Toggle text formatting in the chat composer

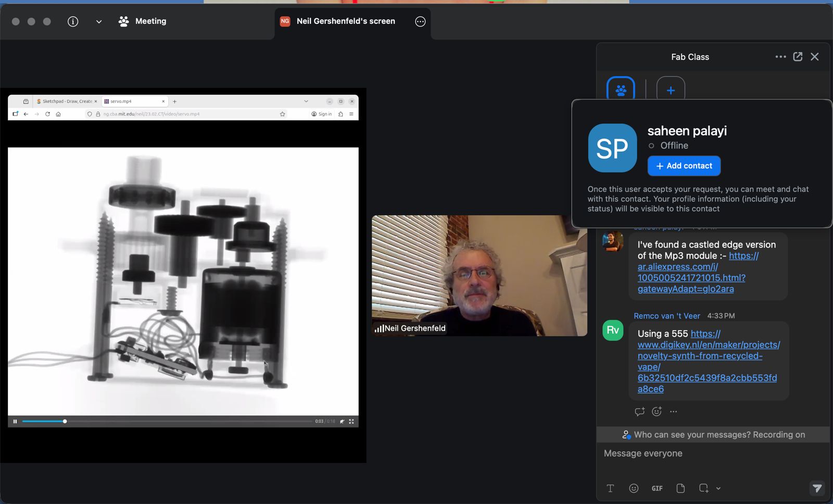(610, 488)
